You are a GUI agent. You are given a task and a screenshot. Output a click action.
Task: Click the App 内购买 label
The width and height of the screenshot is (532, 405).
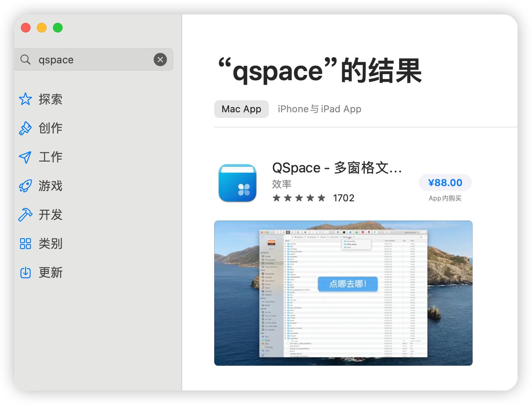point(445,198)
